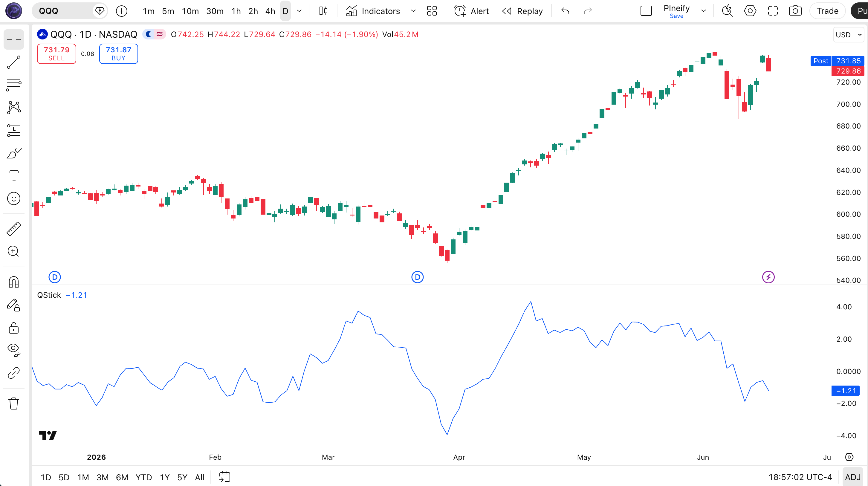Select the brush drawing tool
868x486 pixels.
point(13,153)
